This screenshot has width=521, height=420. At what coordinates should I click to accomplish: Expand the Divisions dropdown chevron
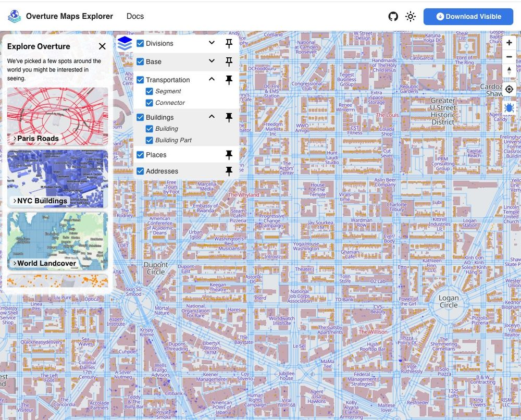(x=210, y=43)
